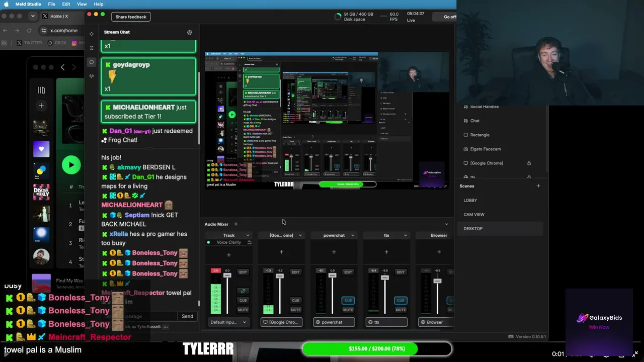Reload the x.com page in Chrome
Screen dimensions: 644x362
29,31
